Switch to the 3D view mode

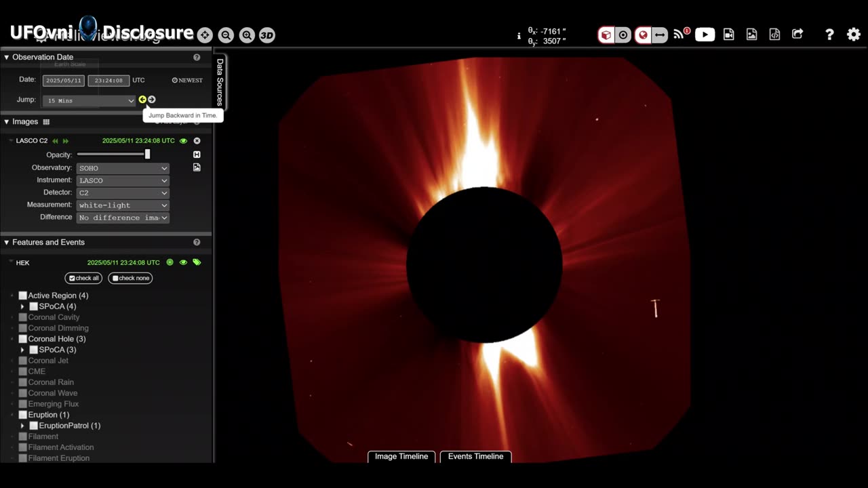[267, 35]
